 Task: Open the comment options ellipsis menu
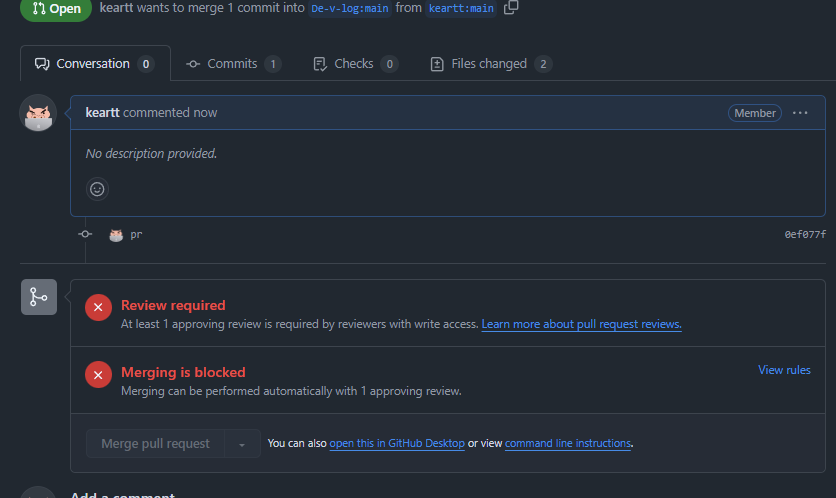pos(800,113)
